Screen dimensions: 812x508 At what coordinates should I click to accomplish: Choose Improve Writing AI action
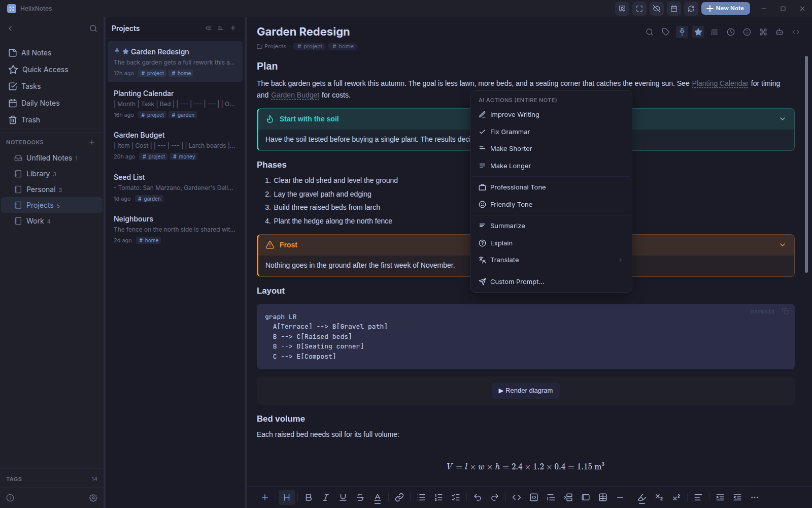[551, 115]
